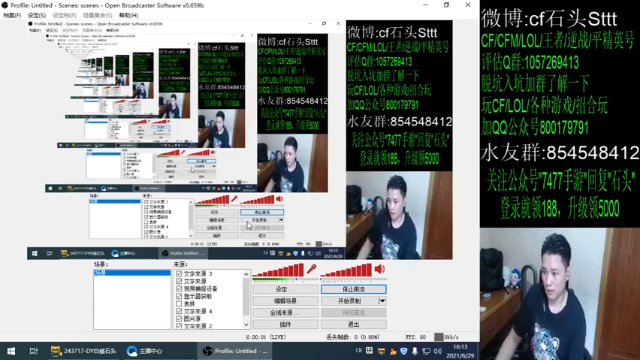Image resolution: width=640 pixels, height=360 pixels.
Task: Select the 图片源 source row label
Action: 192,318
